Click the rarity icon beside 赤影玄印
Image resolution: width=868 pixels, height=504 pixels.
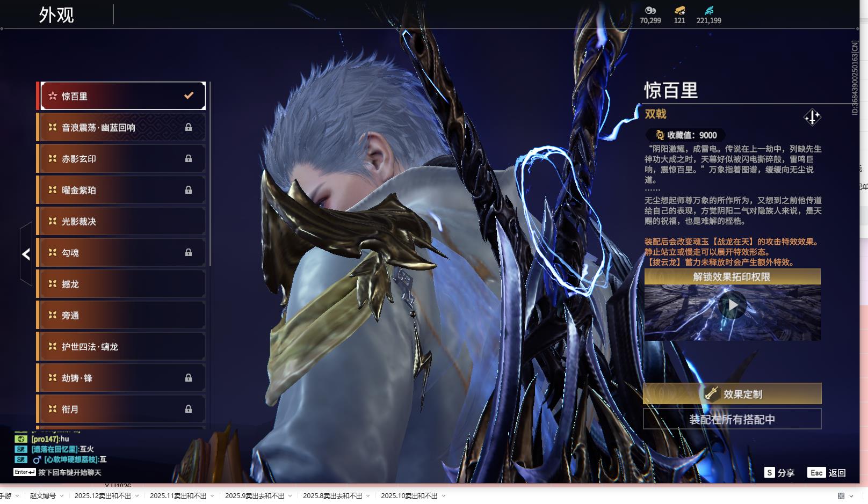[x=53, y=158]
